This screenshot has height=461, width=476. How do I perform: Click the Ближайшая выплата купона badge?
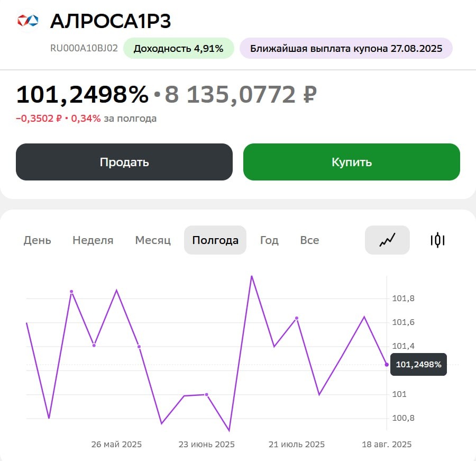pyautogui.click(x=346, y=48)
